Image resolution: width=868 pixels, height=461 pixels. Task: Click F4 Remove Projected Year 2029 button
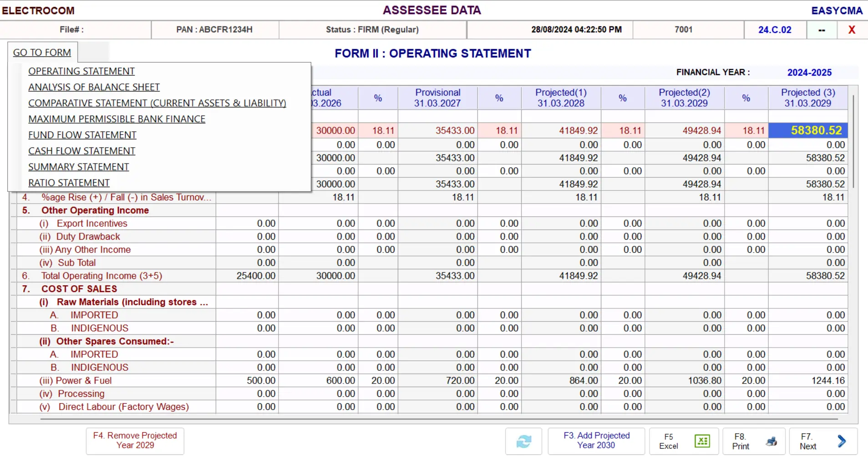tap(135, 441)
